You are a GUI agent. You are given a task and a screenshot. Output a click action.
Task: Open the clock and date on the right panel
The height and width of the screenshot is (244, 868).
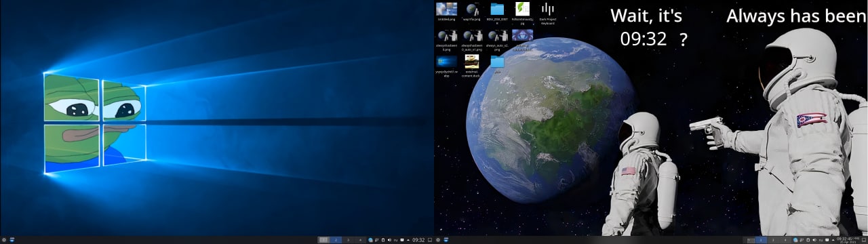click(848, 240)
